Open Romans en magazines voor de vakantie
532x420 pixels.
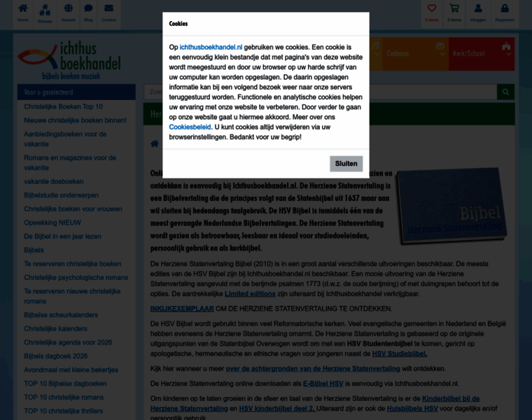tap(70, 162)
